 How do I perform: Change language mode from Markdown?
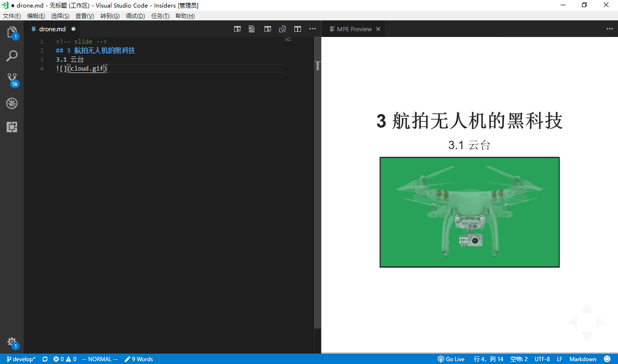point(583,359)
